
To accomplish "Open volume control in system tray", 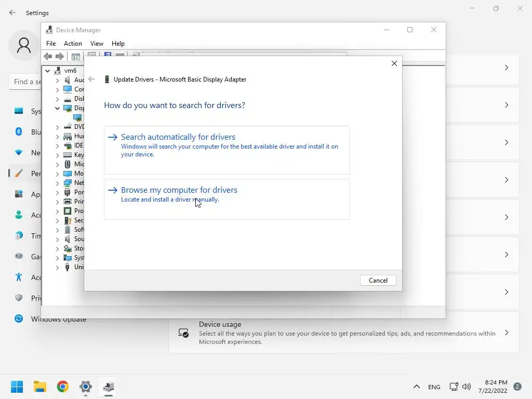I will click(467, 387).
